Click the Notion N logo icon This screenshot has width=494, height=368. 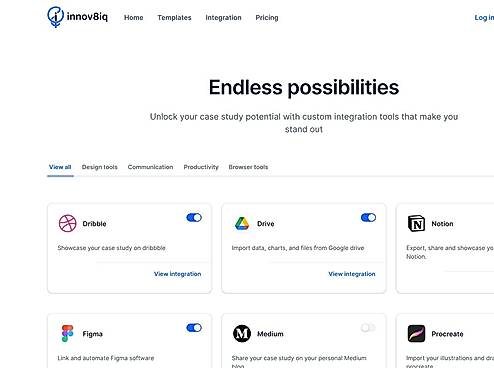point(416,223)
